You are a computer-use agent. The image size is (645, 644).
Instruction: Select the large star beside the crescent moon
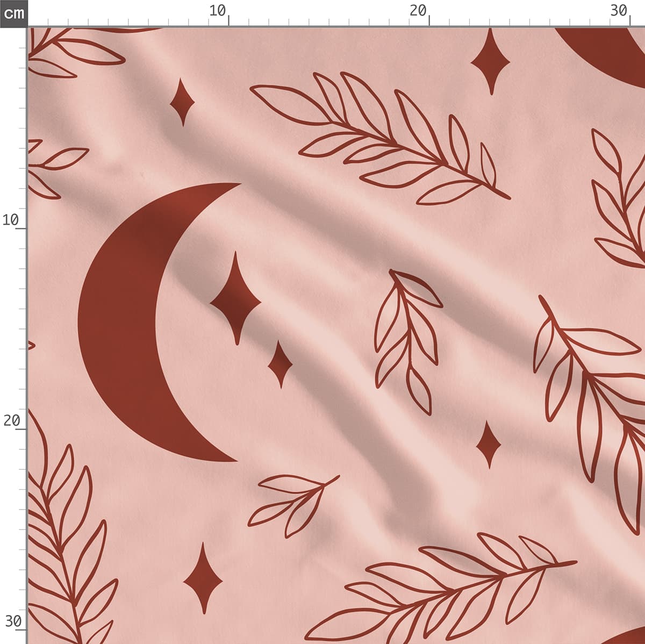coord(235,301)
